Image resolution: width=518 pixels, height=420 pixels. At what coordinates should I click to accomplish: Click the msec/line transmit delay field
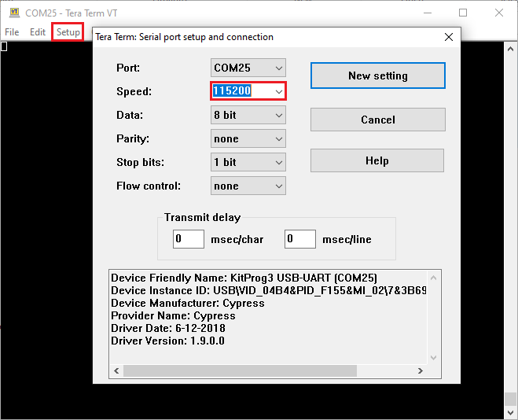(300, 239)
